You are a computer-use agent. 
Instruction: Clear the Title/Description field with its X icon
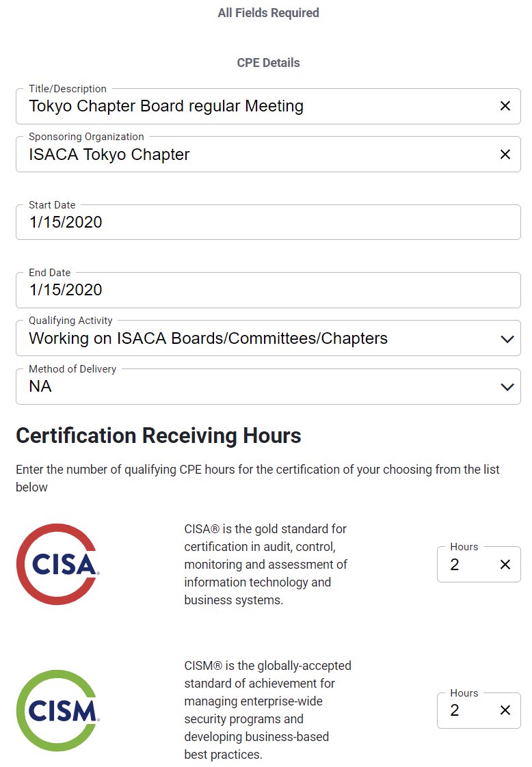(x=505, y=106)
